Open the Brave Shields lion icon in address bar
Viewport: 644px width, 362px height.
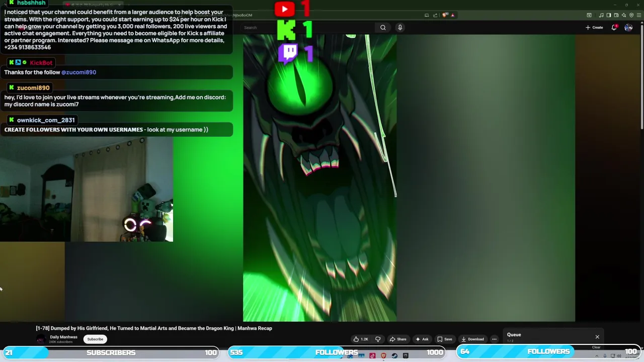tap(444, 15)
